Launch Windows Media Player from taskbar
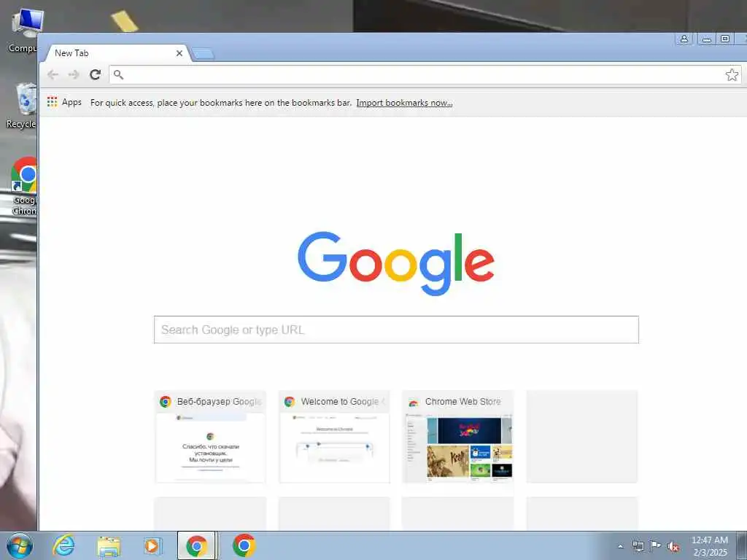Screen dimensions: 747x560 tap(152, 545)
